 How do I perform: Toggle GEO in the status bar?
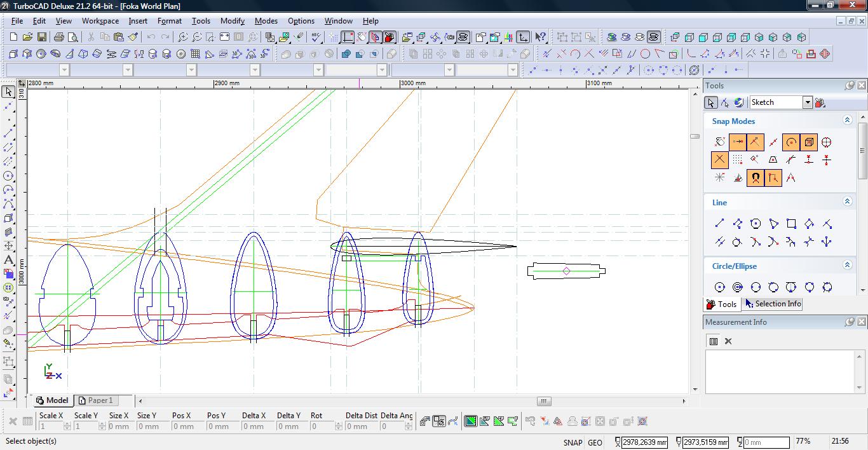click(595, 442)
